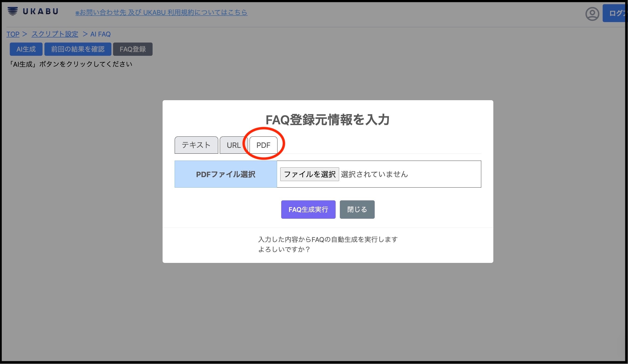This screenshot has height=364, width=628.
Task: Click the 選択されていません file status text
Action: [x=374, y=174]
